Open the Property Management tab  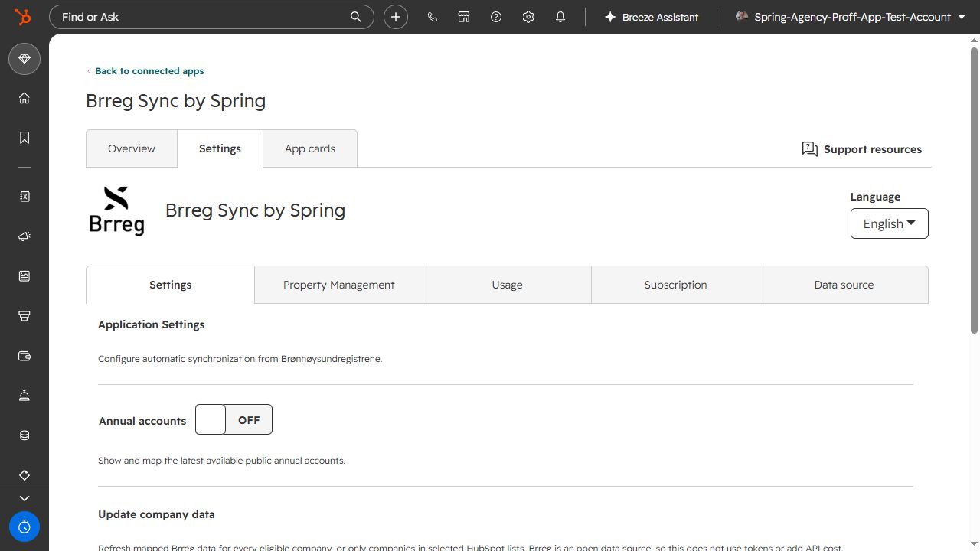(x=339, y=285)
